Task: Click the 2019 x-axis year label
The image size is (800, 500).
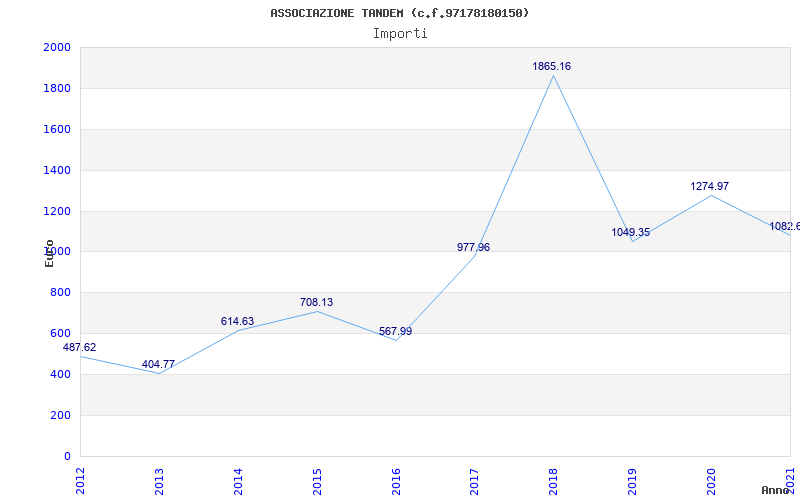Action: (633, 481)
